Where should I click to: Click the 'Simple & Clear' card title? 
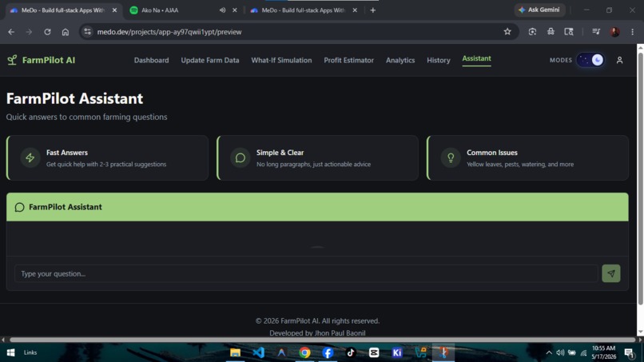pyautogui.click(x=280, y=153)
